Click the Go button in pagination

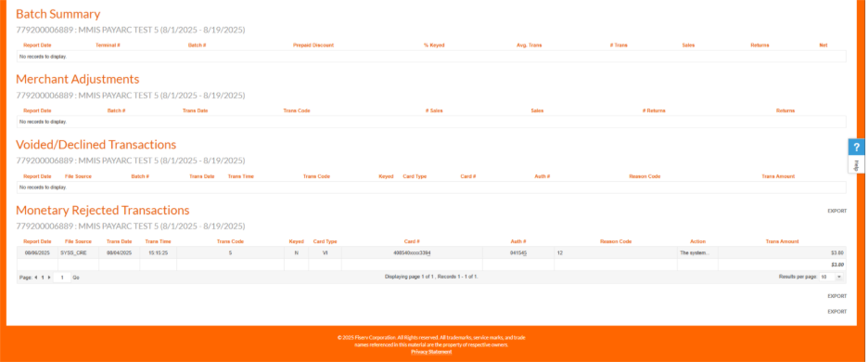coord(76,278)
